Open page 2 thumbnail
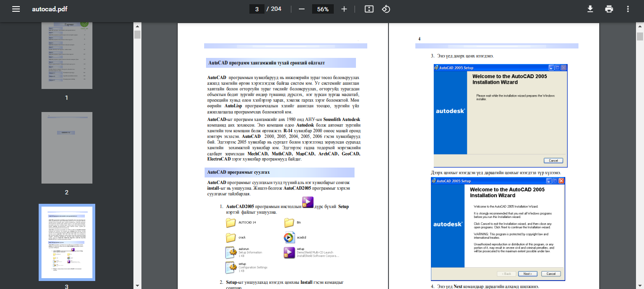 66,147
